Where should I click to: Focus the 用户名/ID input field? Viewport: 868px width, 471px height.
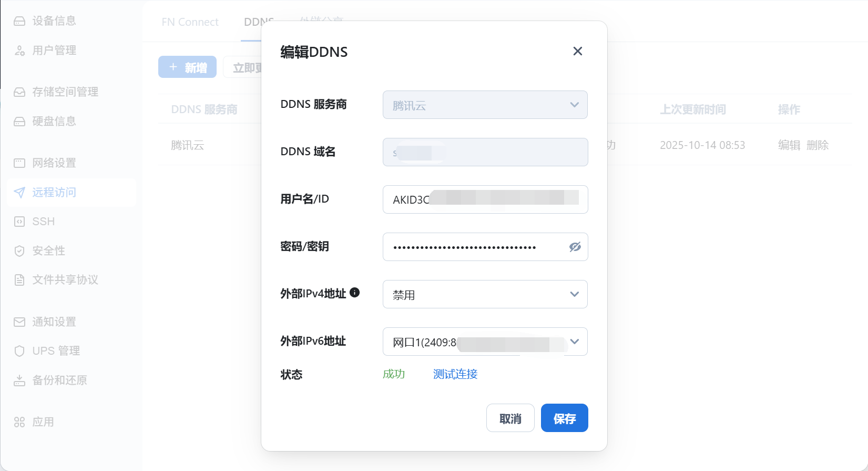(485, 199)
